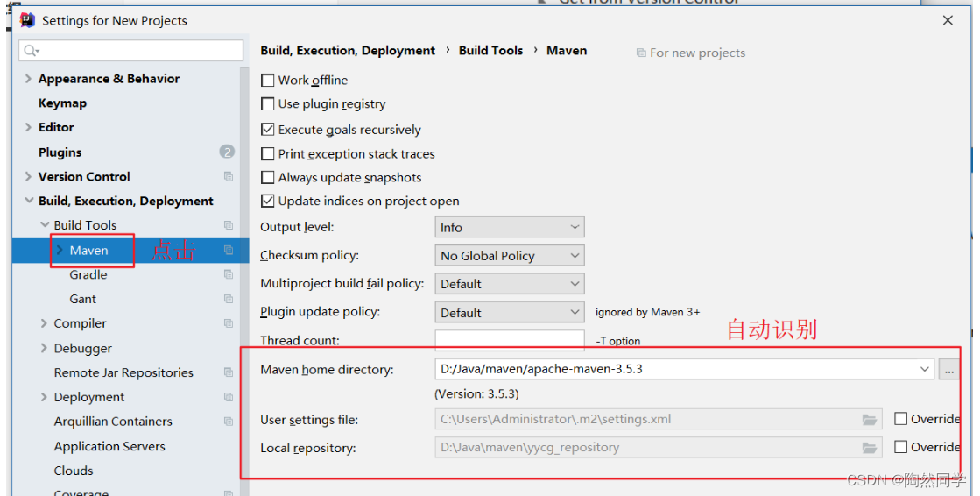980x496 pixels.
Task: Click the settings search field
Action: [131, 51]
